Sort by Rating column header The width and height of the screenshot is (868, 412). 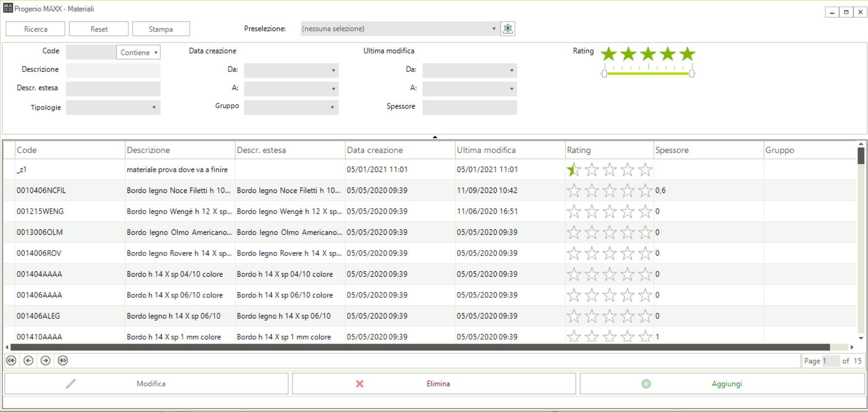[x=609, y=150]
